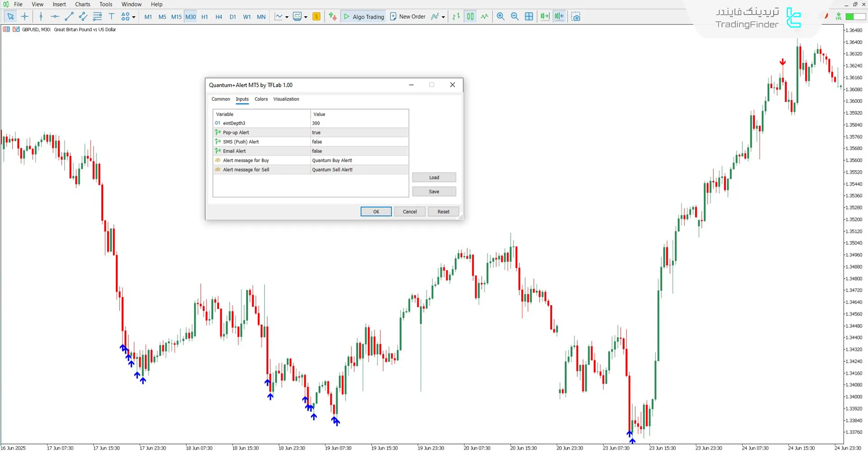Screen dimensions: 868x451
Task: Switch chart display to line chart mode
Action: point(484,17)
